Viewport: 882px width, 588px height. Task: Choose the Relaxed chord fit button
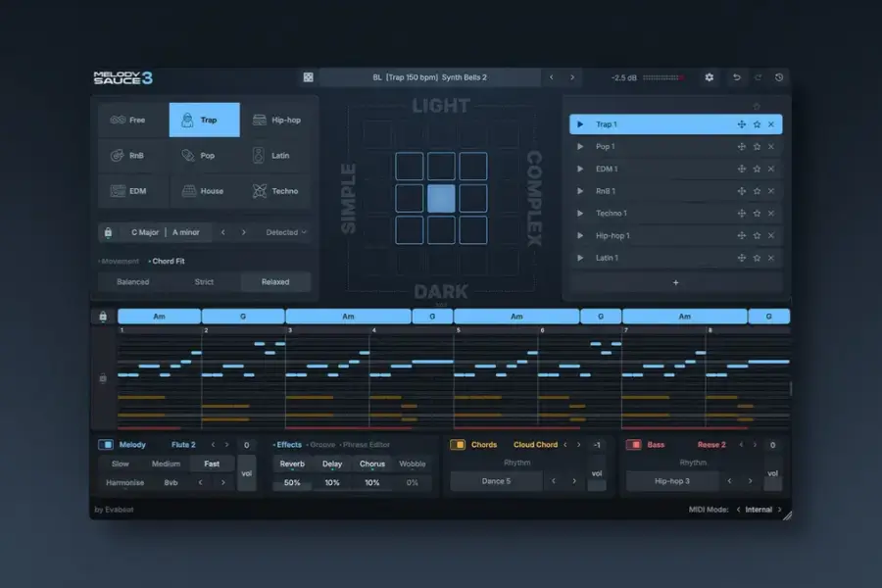[275, 282]
